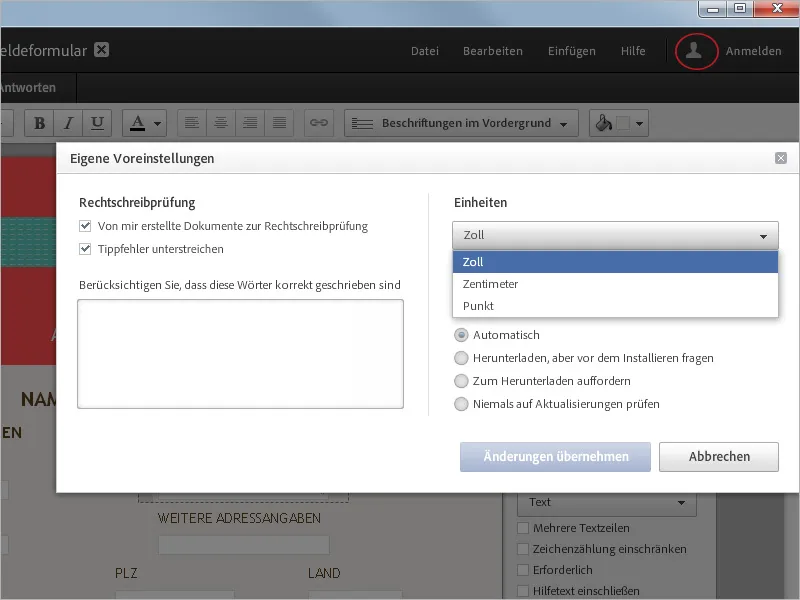The image size is (800, 600).
Task: Uncheck Von mir erstellte Dokumente zur Rechtschreibprüfung
Action: coord(85,226)
